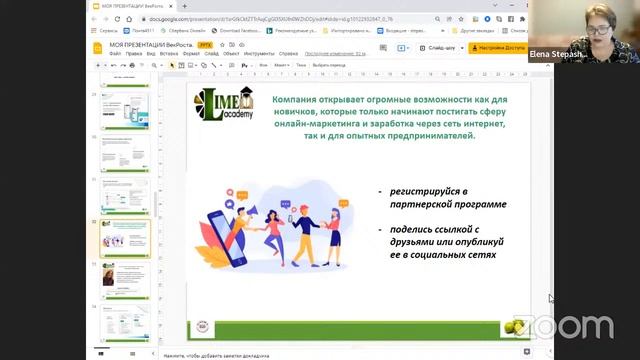Click the undo arrow in toolbar
640x360 pixels.
pyautogui.click(x=113, y=65)
